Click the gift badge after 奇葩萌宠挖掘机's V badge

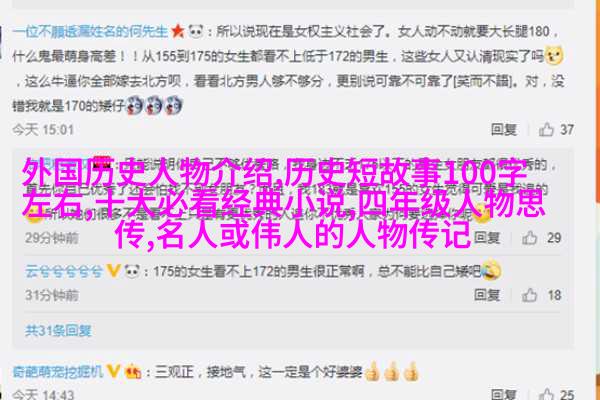point(132,371)
